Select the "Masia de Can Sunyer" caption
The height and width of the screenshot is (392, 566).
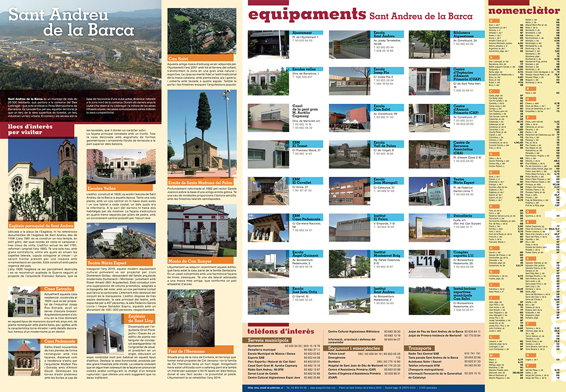click(x=200, y=261)
